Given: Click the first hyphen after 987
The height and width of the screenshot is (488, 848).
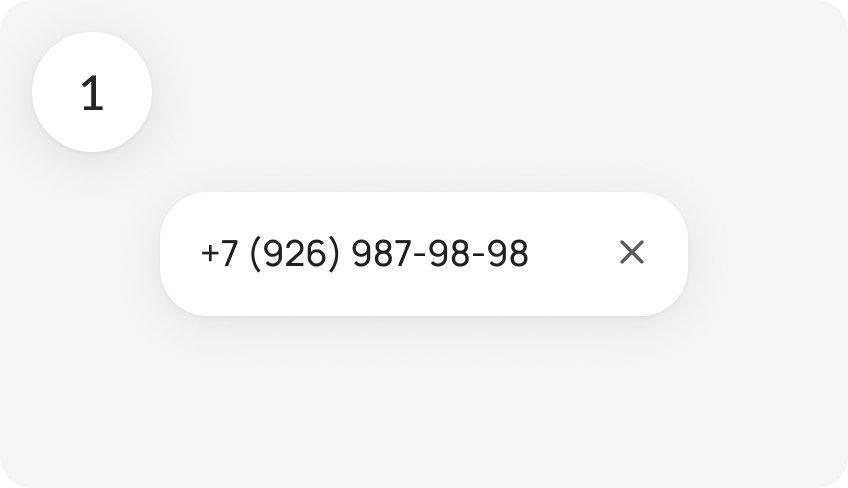Looking at the screenshot, I should (420, 254).
